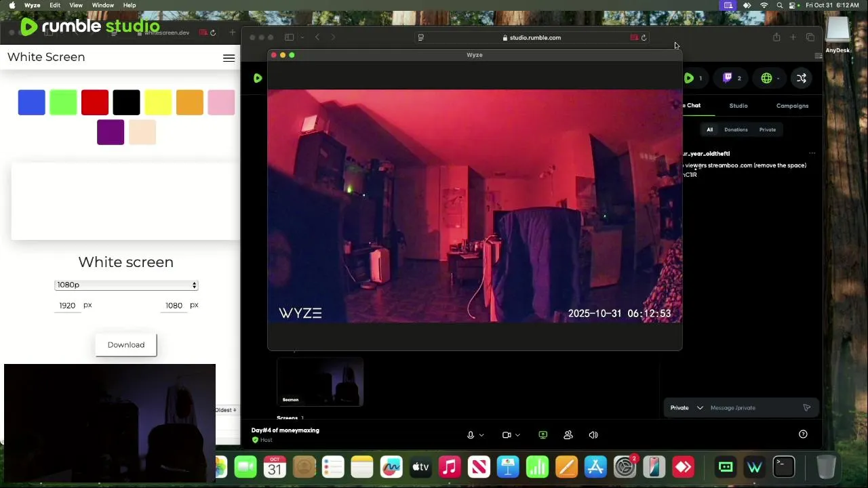Image resolution: width=868 pixels, height=488 pixels.
Task: Open Control Center in menu bar
Action: [x=793, y=5]
